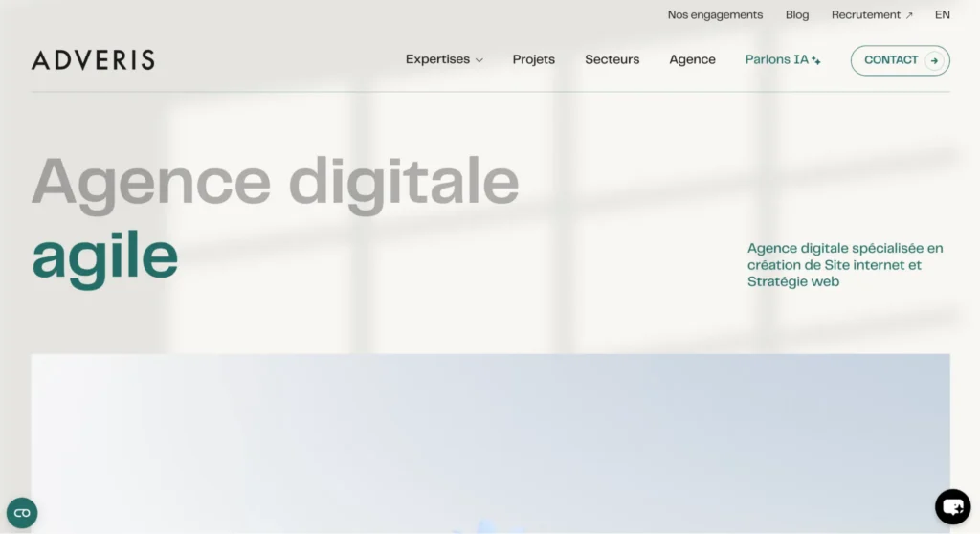The width and height of the screenshot is (980, 534).
Task: Click the external arrow beside Recrutement
Action: coord(909,15)
